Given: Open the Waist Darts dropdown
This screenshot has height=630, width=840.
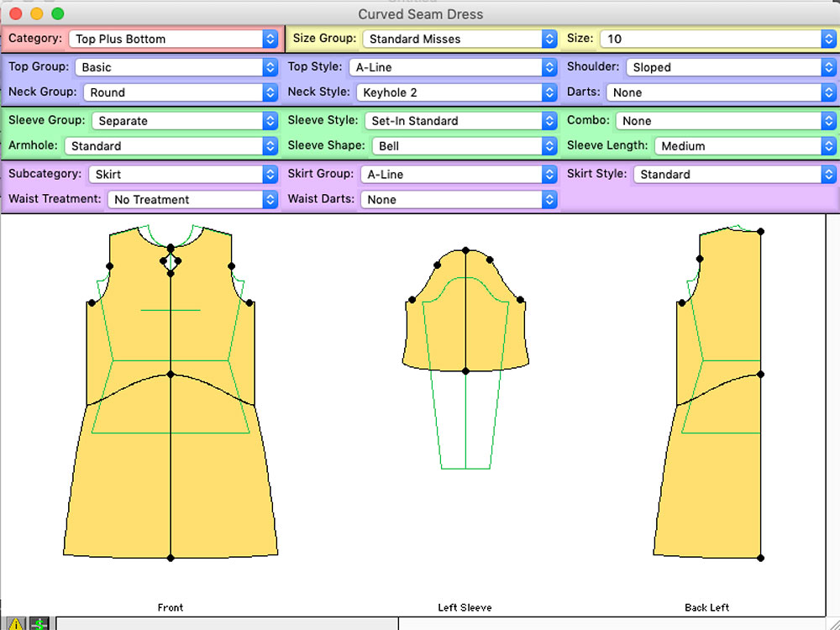Looking at the screenshot, I should pos(459,199).
